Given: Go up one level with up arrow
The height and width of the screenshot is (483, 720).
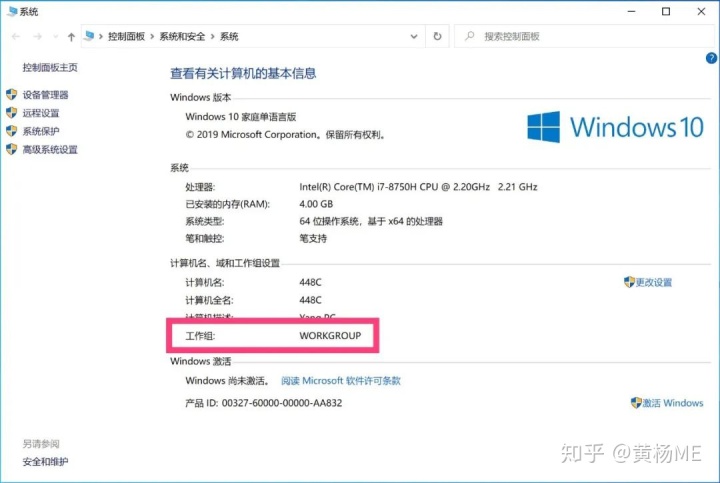Looking at the screenshot, I should point(71,37).
